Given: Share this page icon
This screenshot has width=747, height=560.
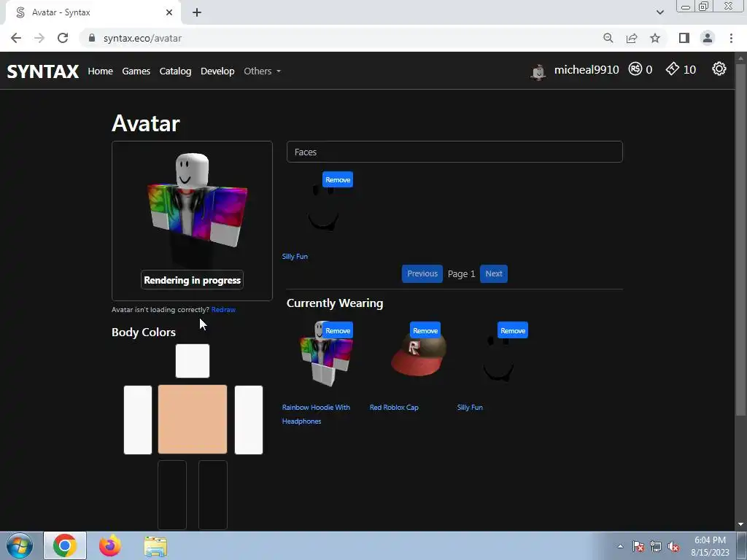Looking at the screenshot, I should (632, 38).
